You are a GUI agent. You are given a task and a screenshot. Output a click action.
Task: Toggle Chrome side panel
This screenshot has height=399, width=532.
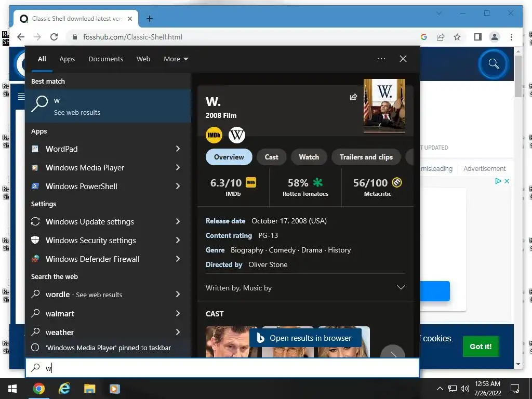coord(478,37)
